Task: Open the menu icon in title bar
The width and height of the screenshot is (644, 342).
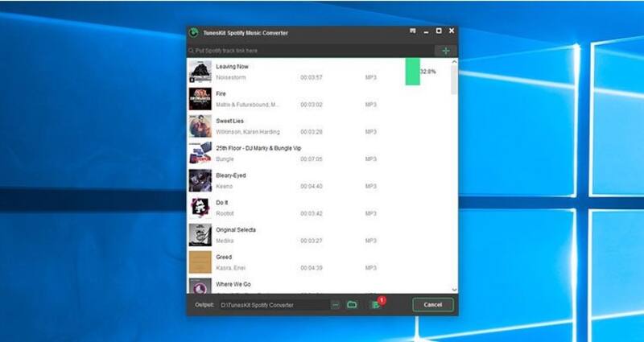Action: (413, 31)
